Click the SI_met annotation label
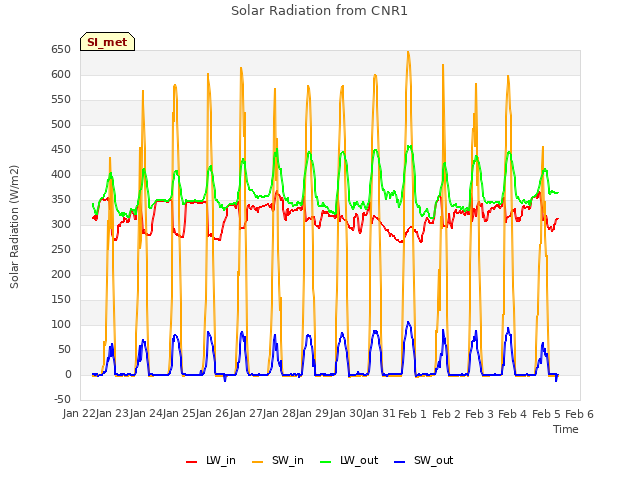Viewport: 640px width, 480px height. (x=107, y=42)
